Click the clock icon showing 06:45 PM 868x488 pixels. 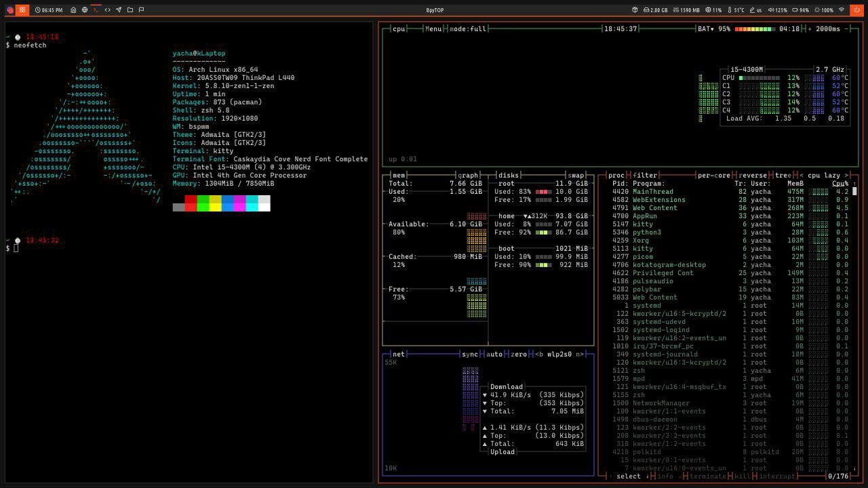37,10
